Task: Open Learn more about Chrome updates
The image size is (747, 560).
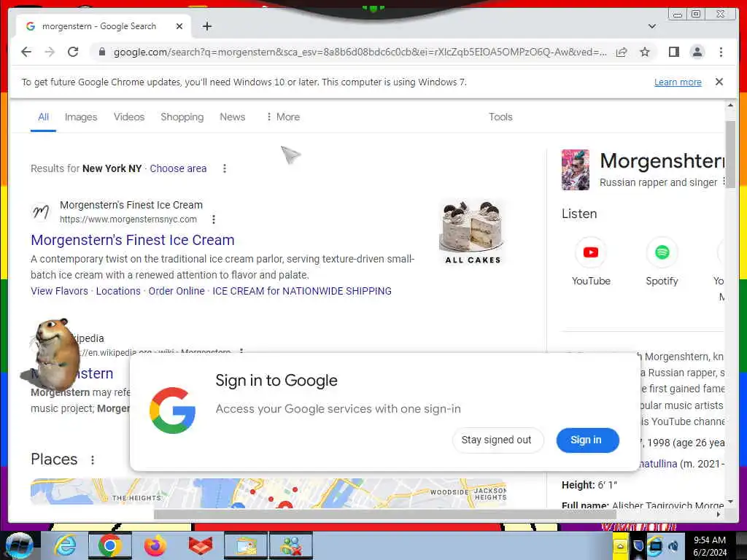Action: point(678,82)
